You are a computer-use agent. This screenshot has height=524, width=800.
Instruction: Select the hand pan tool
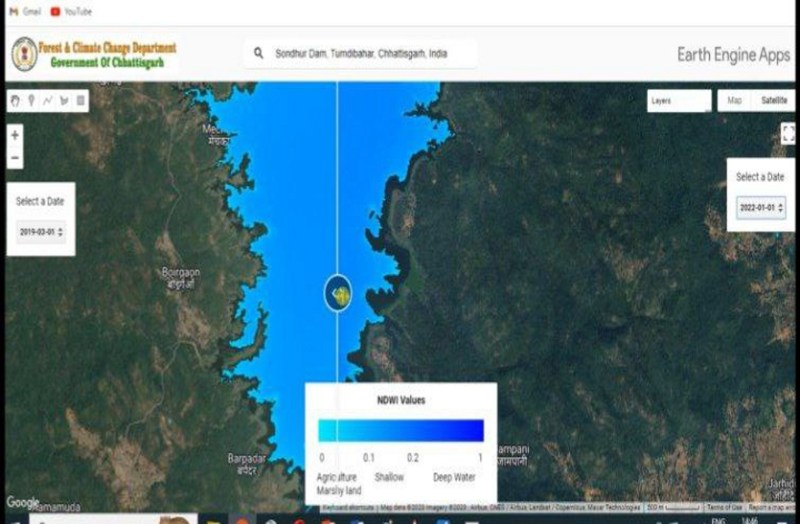[15, 100]
